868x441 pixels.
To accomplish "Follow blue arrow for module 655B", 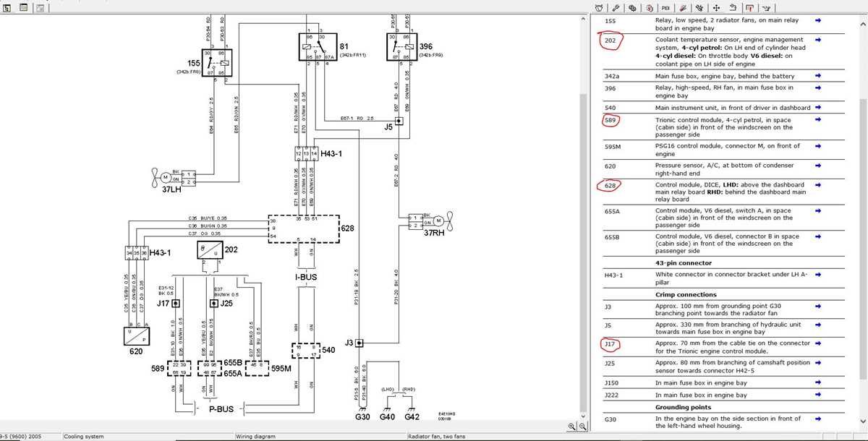I will (817, 237).
